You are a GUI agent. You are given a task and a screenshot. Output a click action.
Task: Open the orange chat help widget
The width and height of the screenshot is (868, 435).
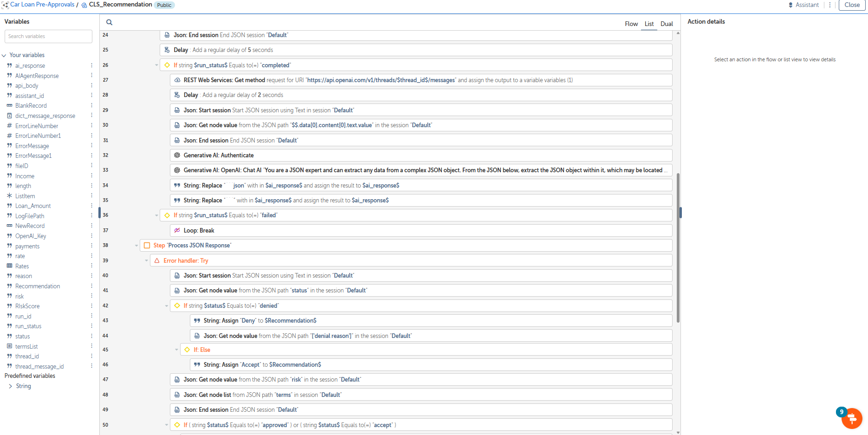click(852, 418)
